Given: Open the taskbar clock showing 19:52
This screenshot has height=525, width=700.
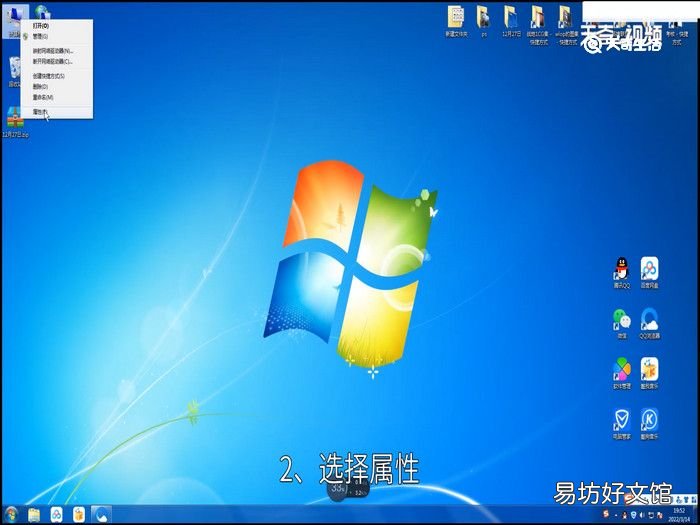Looking at the screenshot, I should 679,514.
